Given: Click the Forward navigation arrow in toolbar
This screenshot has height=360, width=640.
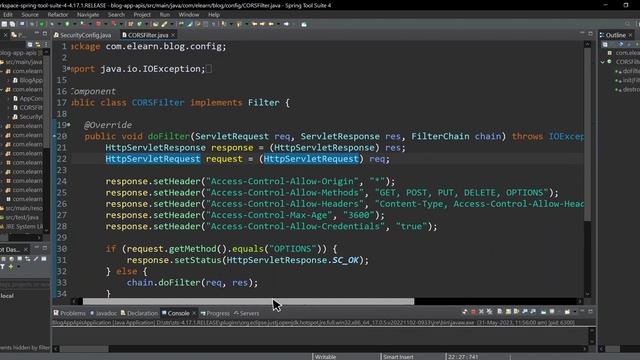Looking at the screenshot, I should click(286, 24).
